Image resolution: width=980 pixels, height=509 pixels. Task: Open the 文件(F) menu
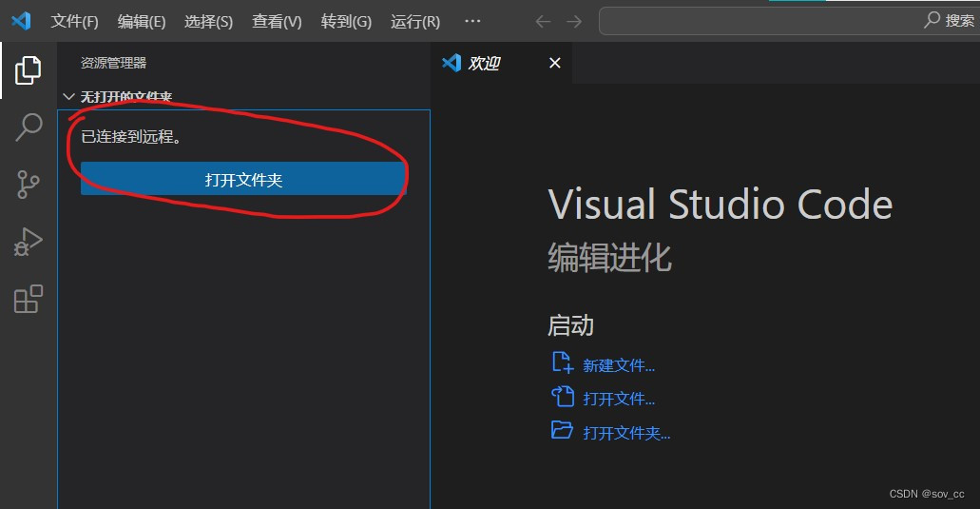pyautogui.click(x=74, y=22)
